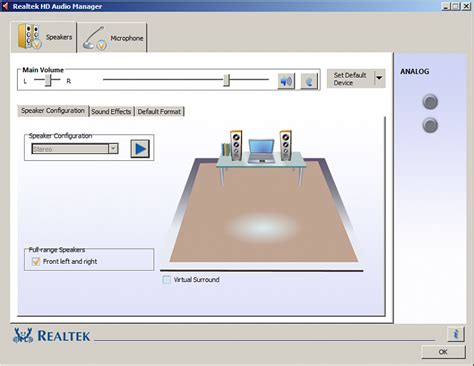Select the Speaker Configuration tab
Image resolution: width=474 pixels, height=366 pixels.
[53, 111]
